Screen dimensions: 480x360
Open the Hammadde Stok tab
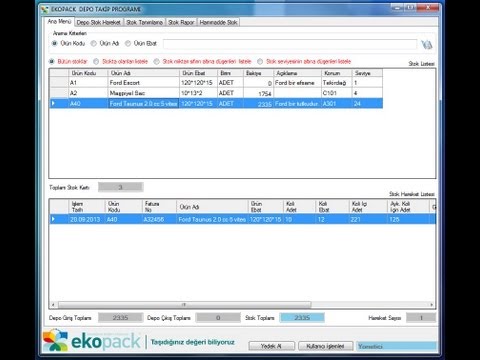[x=218, y=22]
